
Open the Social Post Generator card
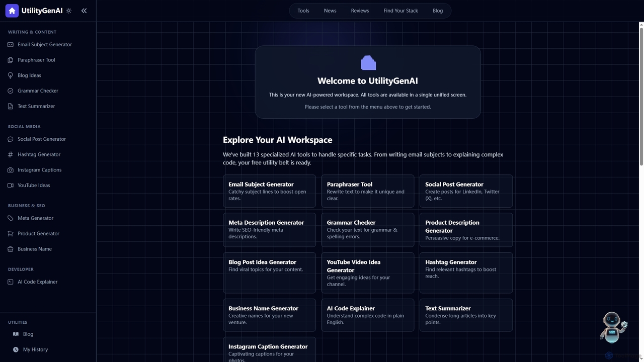coord(466,191)
